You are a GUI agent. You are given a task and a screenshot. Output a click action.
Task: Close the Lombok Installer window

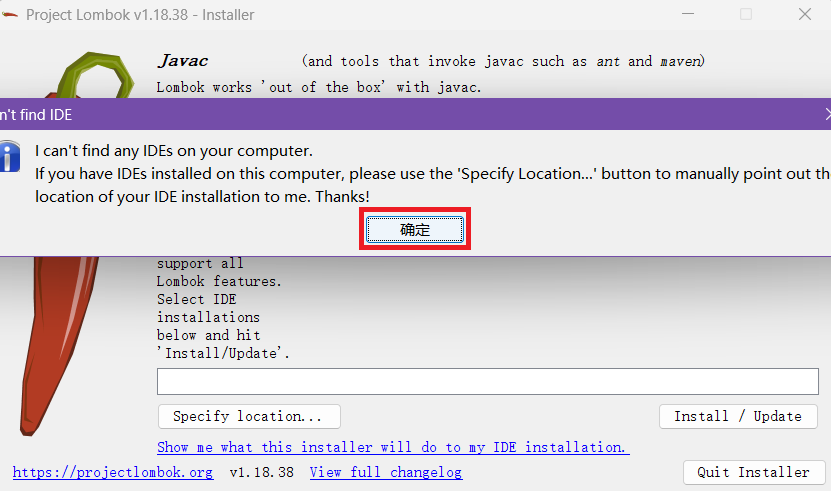[805, 14]
